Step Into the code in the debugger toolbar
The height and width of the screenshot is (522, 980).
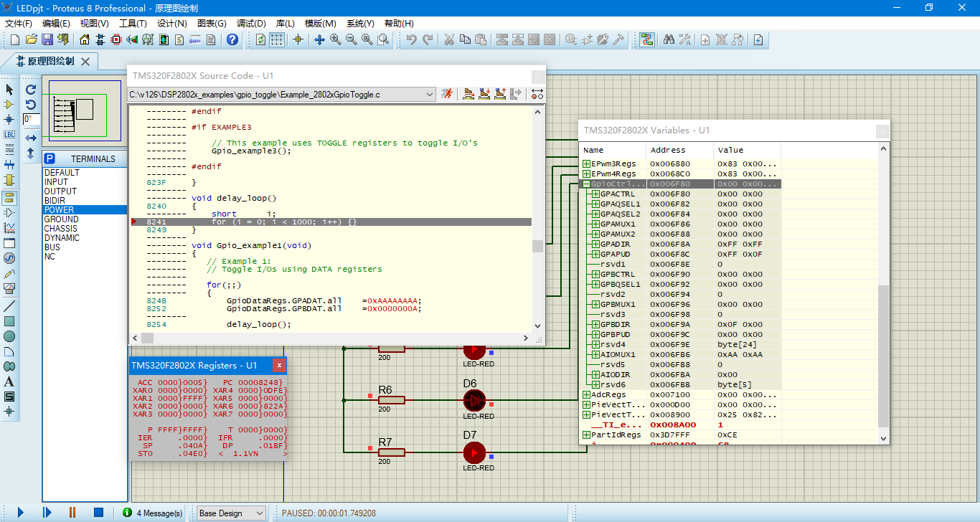click(x=484, y=94)
